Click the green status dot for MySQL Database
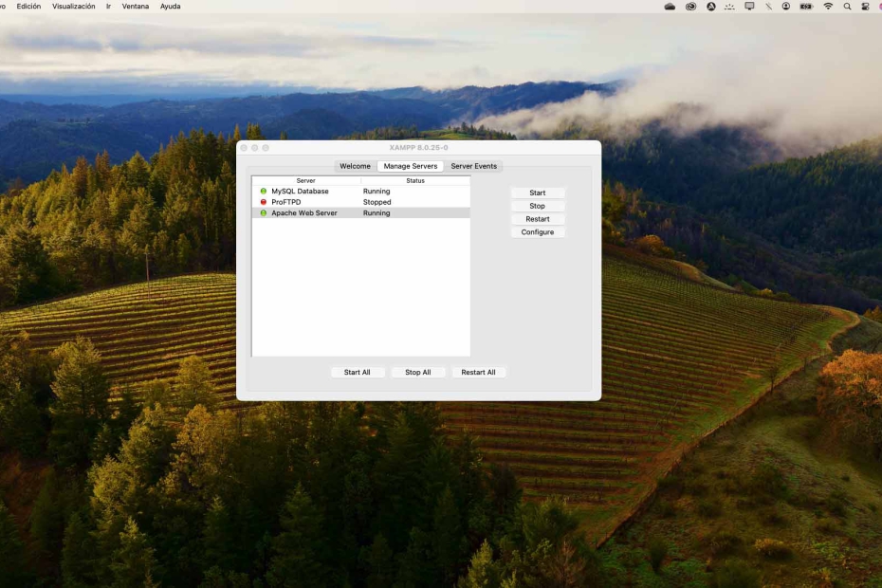 pyautogui.click(x=264, y=192)
